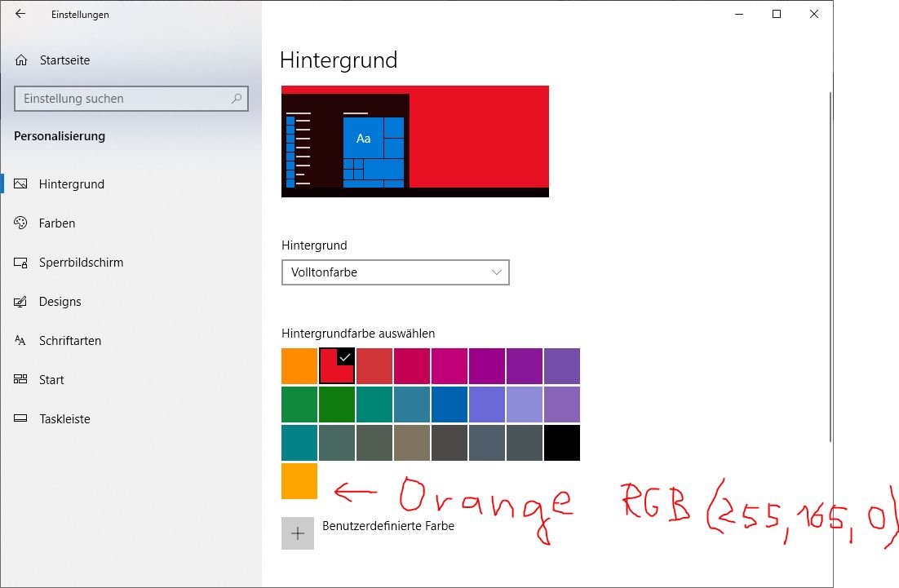Click the desktop background preview thumbnail

point(415,140)
